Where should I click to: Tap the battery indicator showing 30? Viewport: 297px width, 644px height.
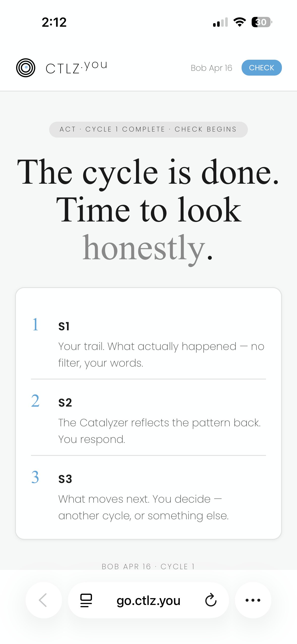click(x=261, y=23)
